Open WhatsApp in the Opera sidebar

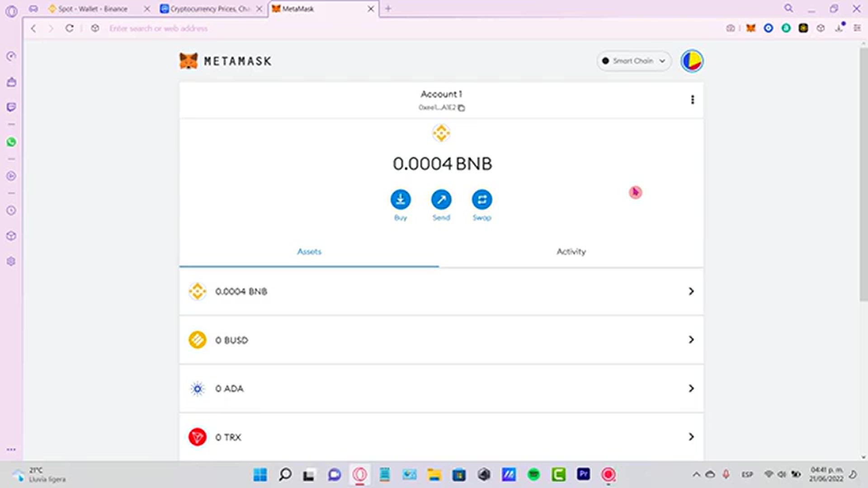[11, 142]
